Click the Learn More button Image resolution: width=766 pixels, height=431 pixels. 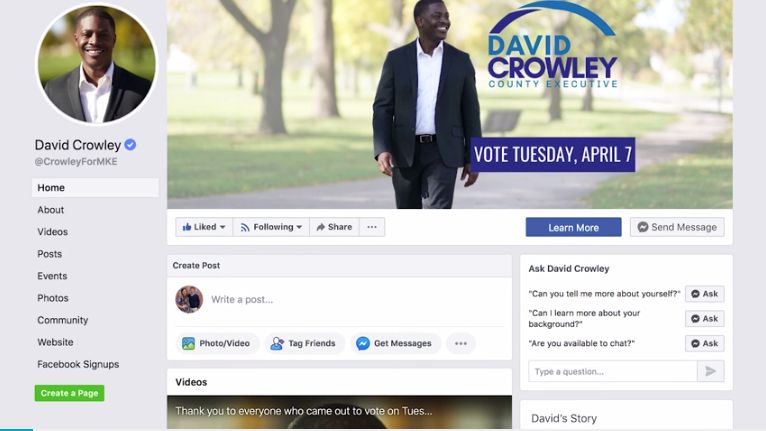tap(574, 227)
